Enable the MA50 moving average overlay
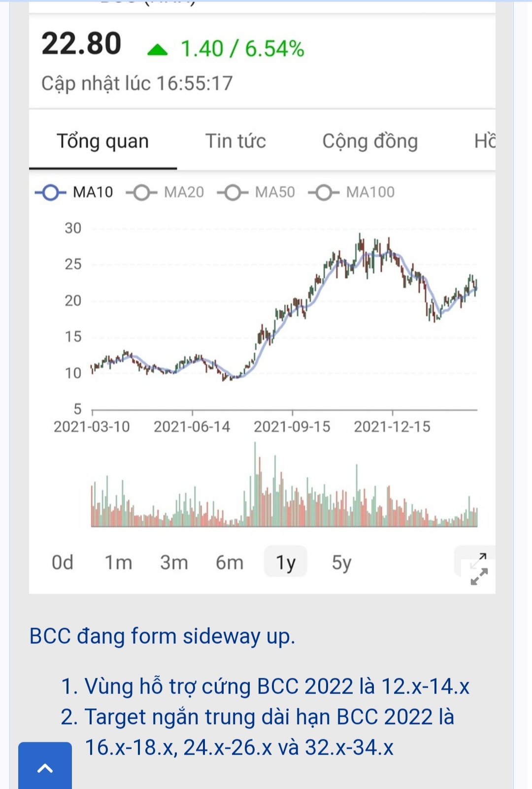Image resolution: width=532 pixels, height=789 pixels. pyautogui.click(x=256, y=192)
